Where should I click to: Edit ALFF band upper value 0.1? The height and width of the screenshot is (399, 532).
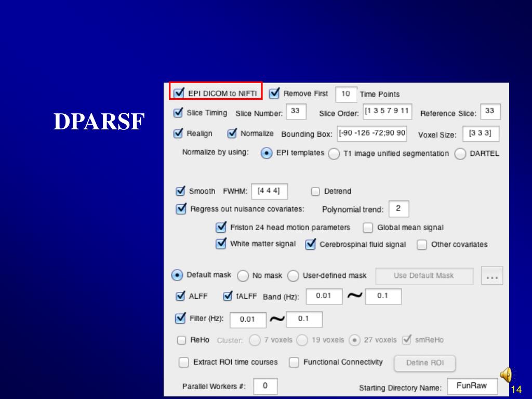[x=383, y=296]
